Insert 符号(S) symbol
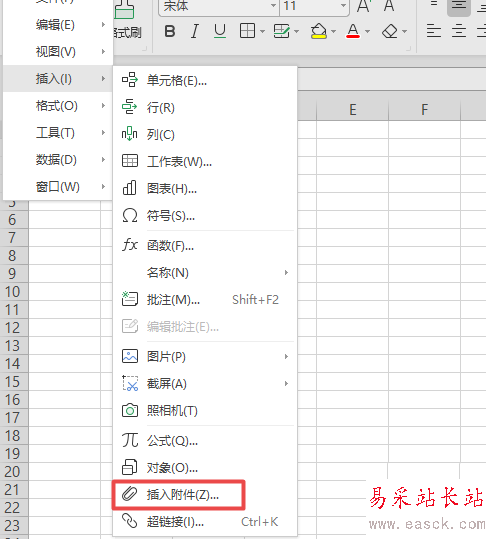 pos(205,216)
